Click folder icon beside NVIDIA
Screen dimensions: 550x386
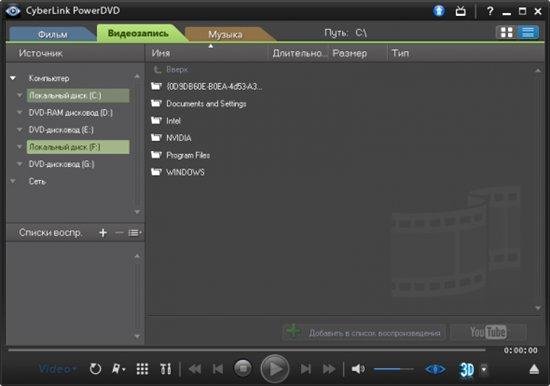click(x=156, y=137)
